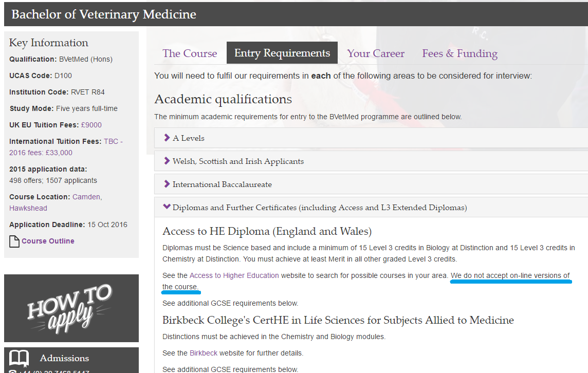The height and width of the screenshot is (373, 588).
Task: Follow the Hawkshead course location link
Action: pyautogui.click(x=28, y=208)
